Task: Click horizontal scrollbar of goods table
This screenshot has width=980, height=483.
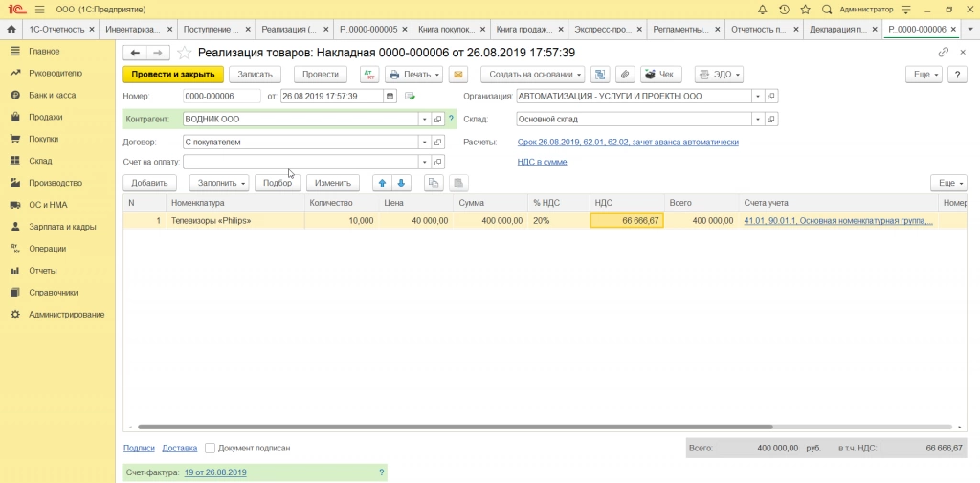Action: (x=455, y=428)
